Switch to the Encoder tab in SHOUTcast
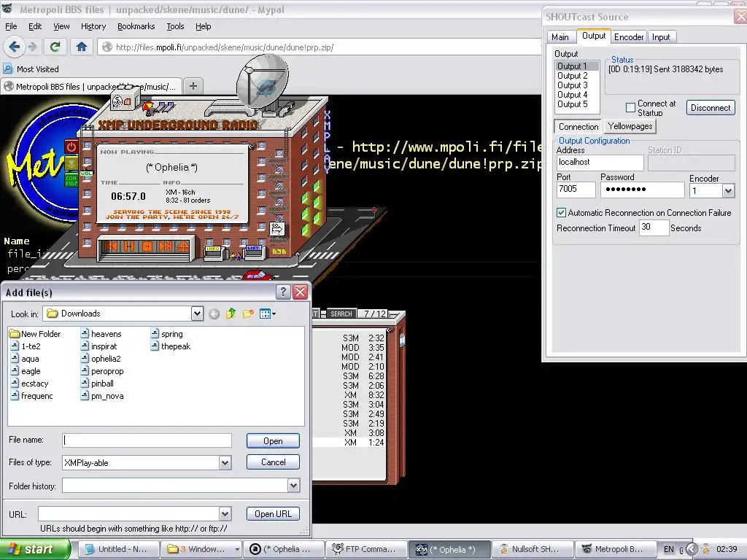The width and height of the screenshot is (747, 560). coord(628,36)
